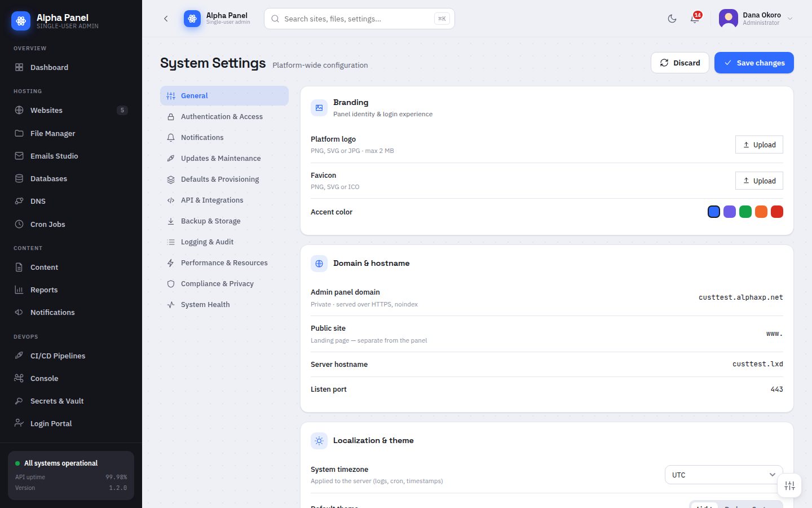Select Logging & Audit tab
This screenshot has height=508, width=812.
(224, 242)
